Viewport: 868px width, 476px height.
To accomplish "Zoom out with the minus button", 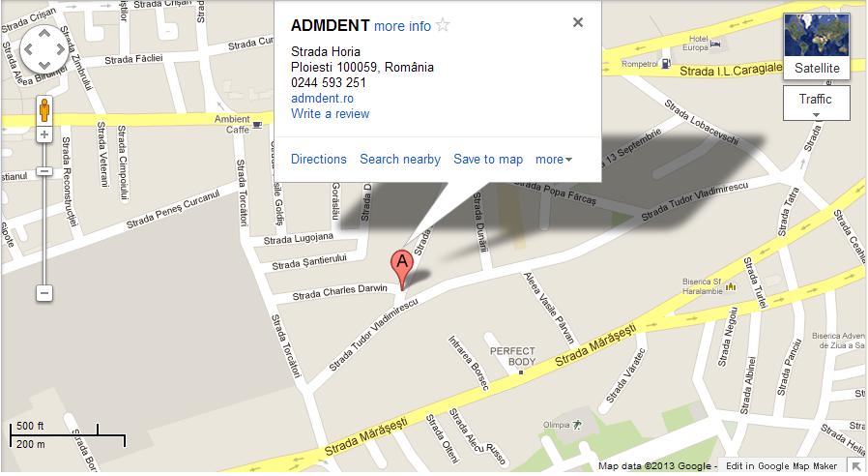I will pos(44,292).
